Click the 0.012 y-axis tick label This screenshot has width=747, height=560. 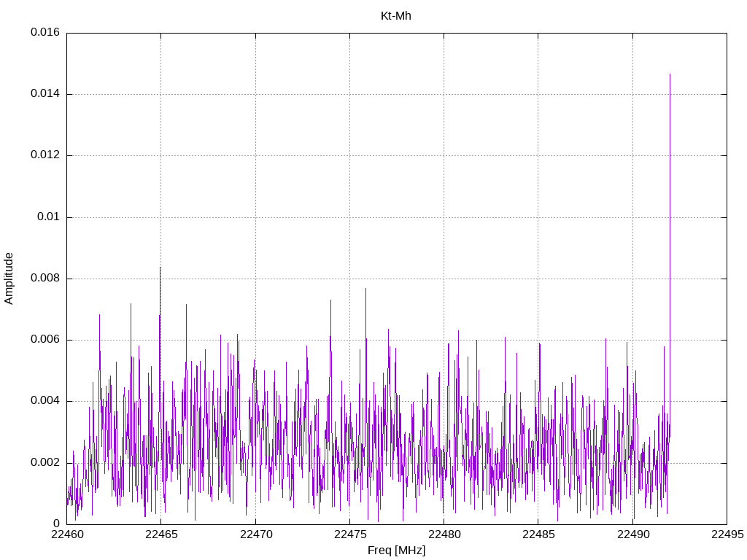coord(45,155)
